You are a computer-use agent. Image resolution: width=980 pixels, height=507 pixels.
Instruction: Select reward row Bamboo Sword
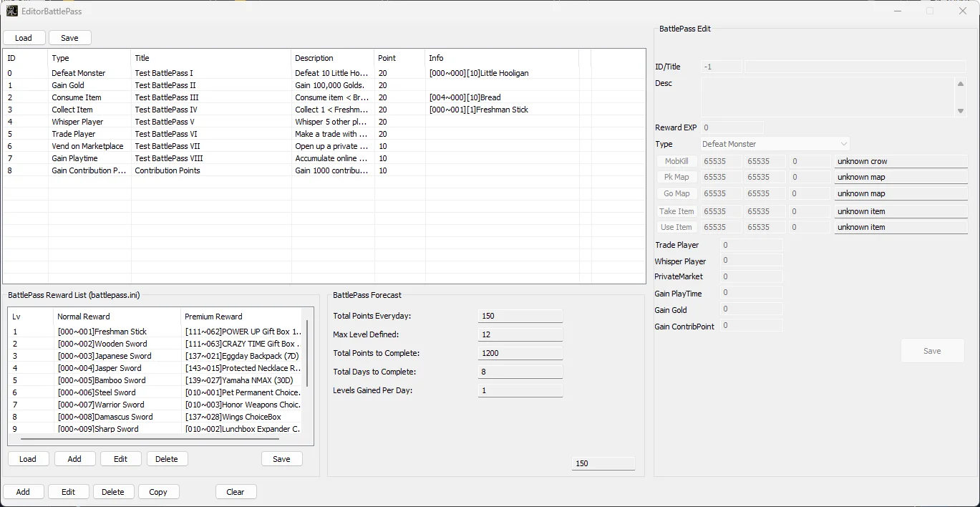(155, 380)
